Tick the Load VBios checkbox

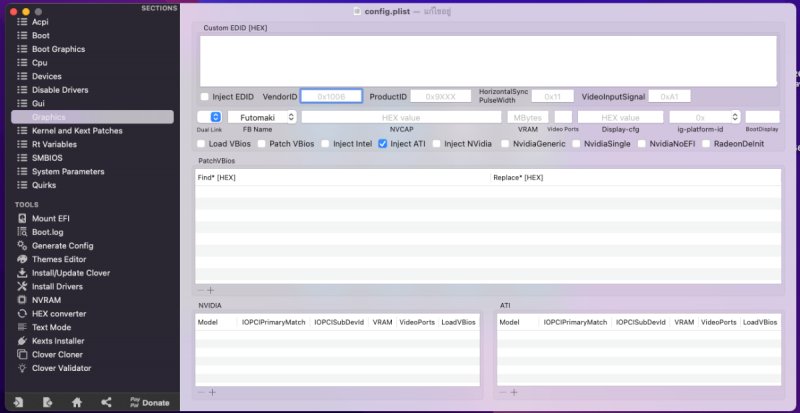pos(202,144)
